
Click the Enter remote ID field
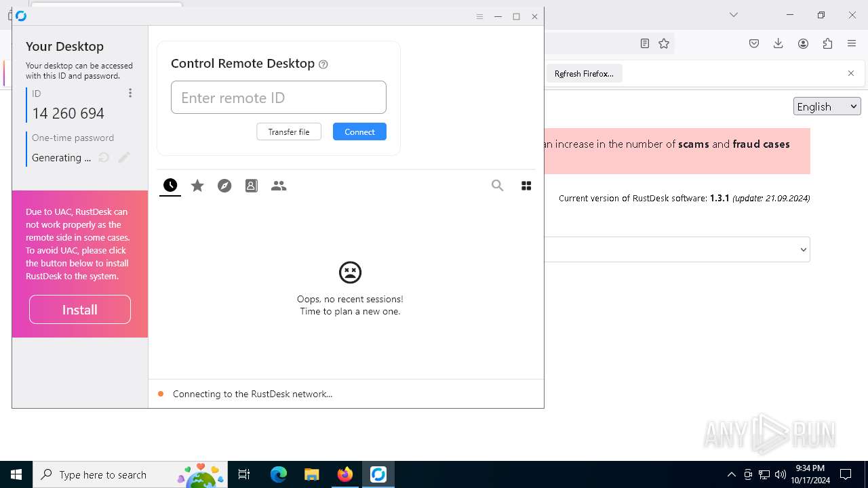click(279, 97)
